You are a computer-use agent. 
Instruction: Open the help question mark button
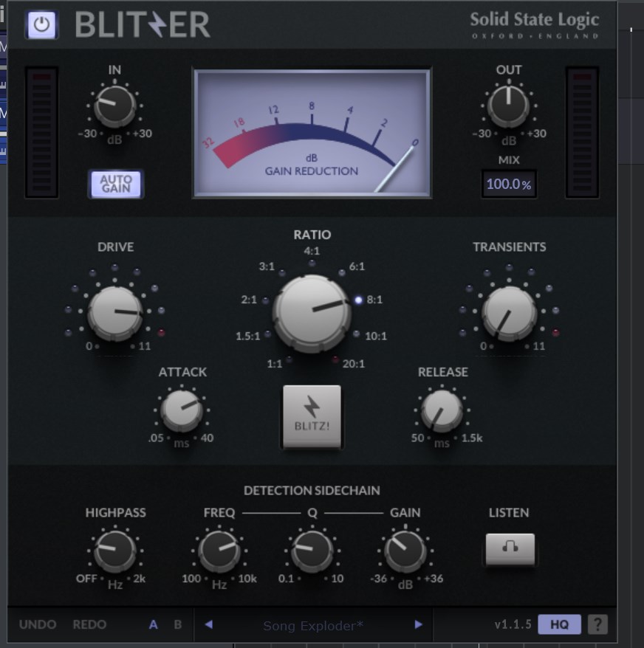[597, 624]
